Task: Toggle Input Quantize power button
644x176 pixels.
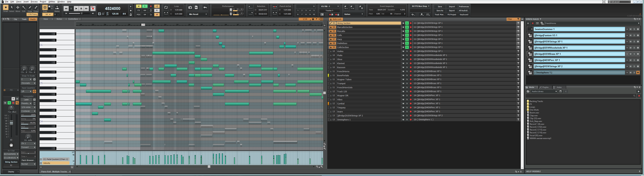Action: (x=34, y=91)
